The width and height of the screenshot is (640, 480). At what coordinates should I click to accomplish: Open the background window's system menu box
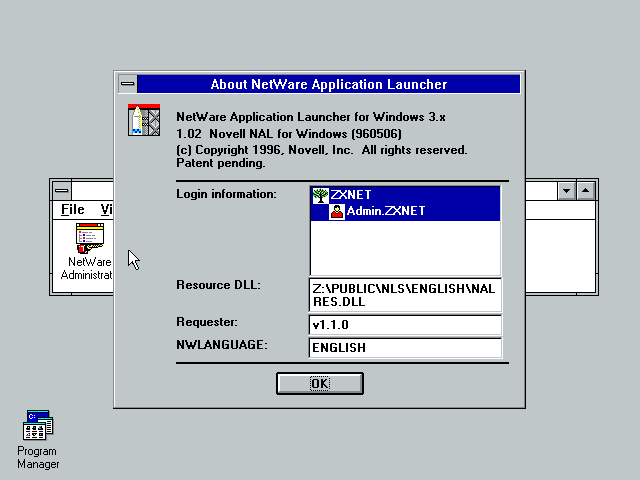[x=62, y=191]
